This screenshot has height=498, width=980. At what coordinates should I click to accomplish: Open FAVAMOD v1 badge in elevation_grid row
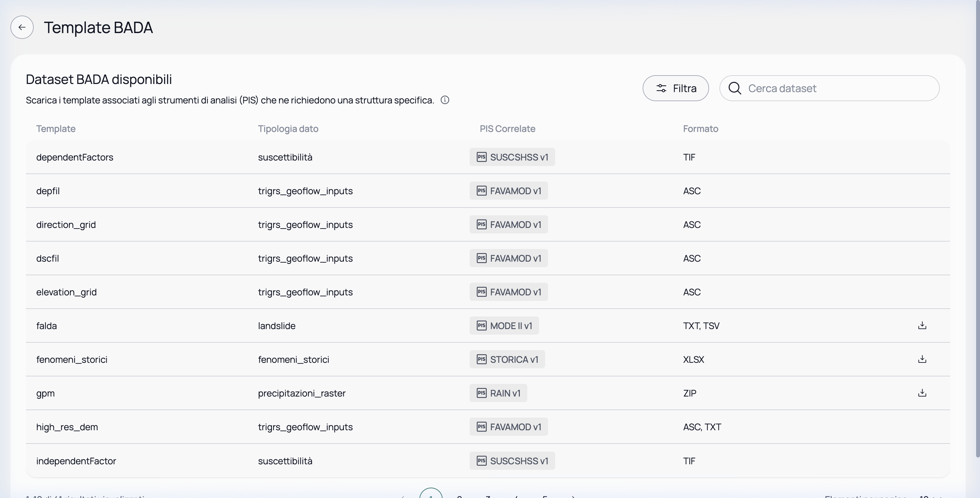(x=509, y=292)
